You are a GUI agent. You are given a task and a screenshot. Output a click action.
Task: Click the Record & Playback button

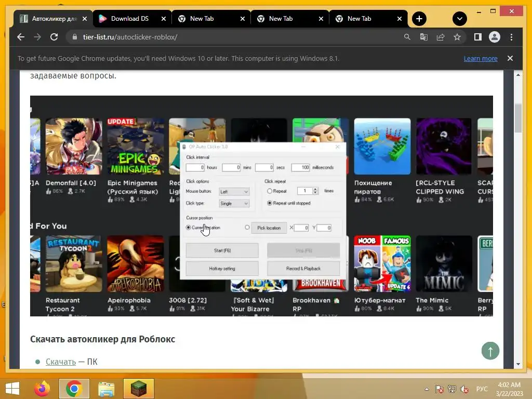click(303, 269)
